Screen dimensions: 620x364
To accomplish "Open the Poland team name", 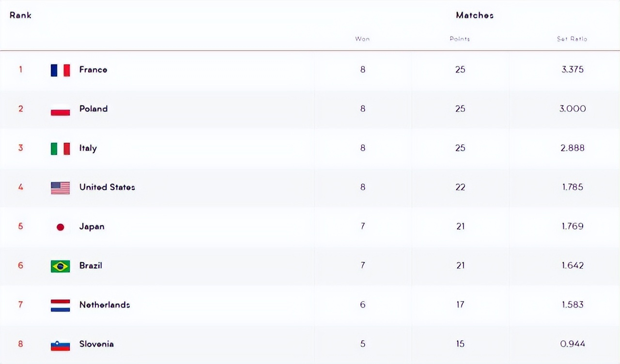I will pyautogui.click(x=93, y=109).
